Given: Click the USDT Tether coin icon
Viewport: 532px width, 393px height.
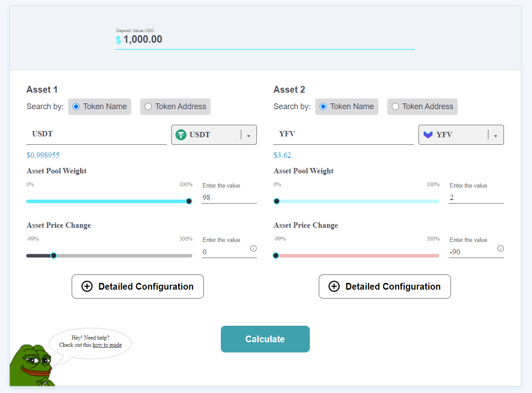Looking at the screenshot, I should point(181,135).
